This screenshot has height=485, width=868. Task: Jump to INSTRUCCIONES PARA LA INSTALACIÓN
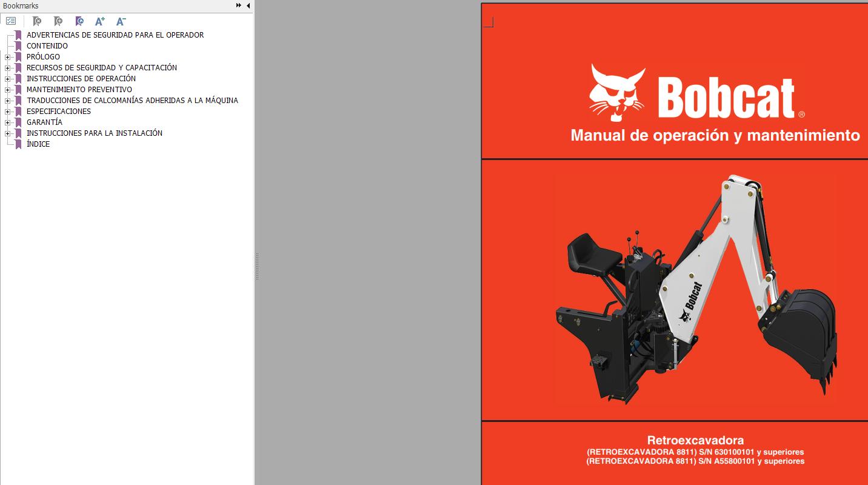(95, 133)
